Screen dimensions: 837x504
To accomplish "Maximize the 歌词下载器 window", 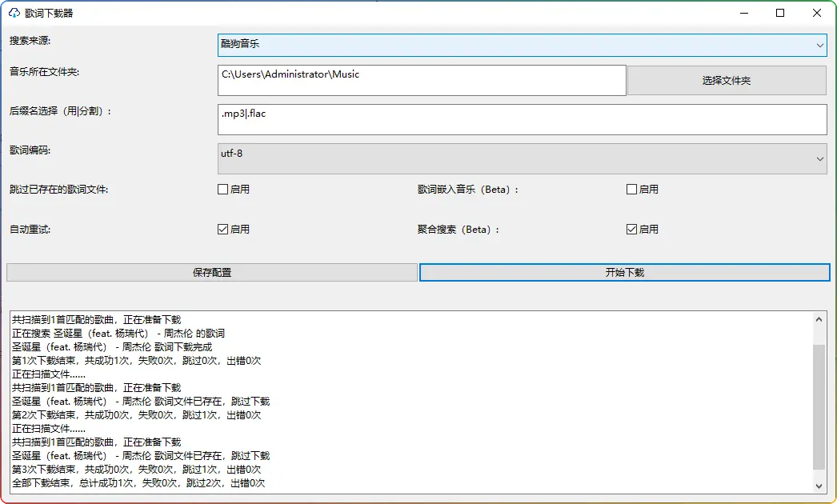I will [780, 13].
